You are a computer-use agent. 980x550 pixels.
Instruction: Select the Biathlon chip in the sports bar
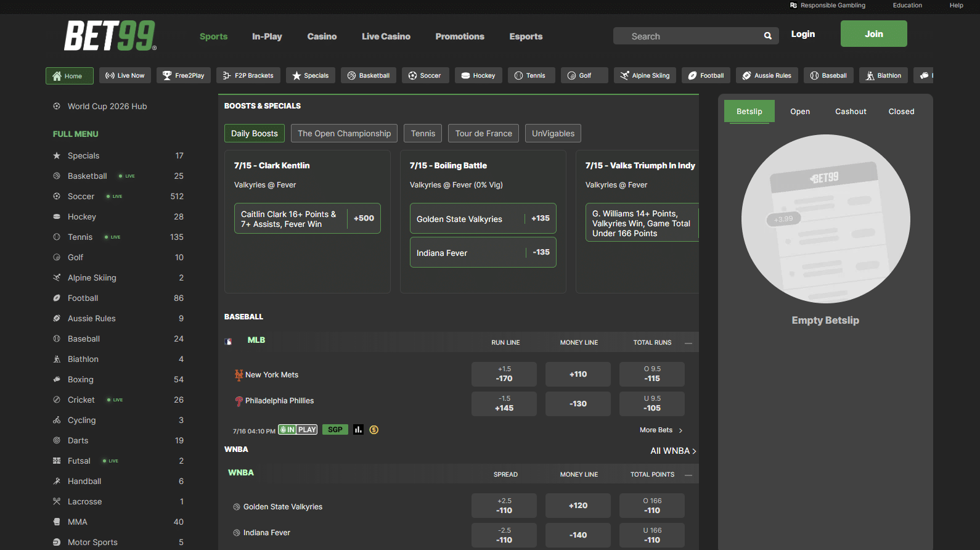pos(883,76)
